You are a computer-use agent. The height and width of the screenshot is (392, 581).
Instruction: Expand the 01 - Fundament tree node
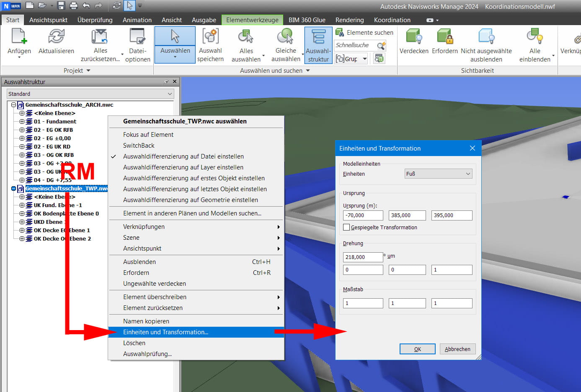pos(22,122)
